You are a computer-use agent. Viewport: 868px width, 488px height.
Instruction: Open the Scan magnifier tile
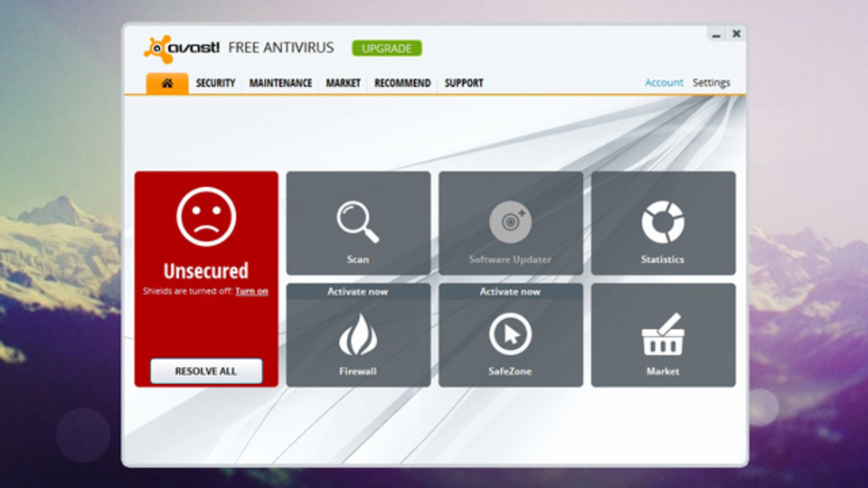coord(358,223)
